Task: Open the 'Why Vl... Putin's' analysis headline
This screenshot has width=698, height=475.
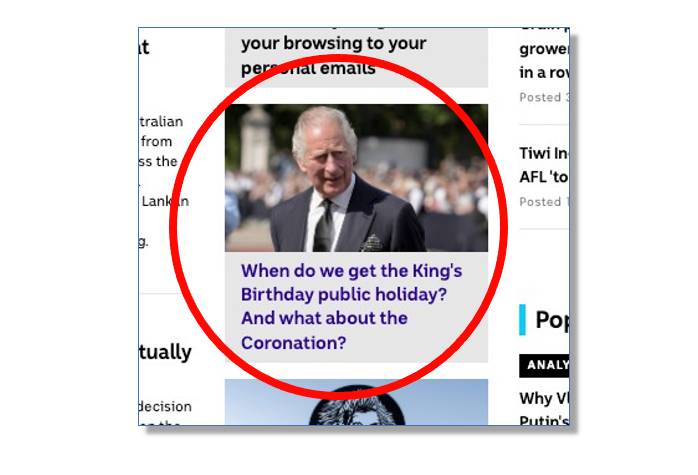Action: (544, 408)
